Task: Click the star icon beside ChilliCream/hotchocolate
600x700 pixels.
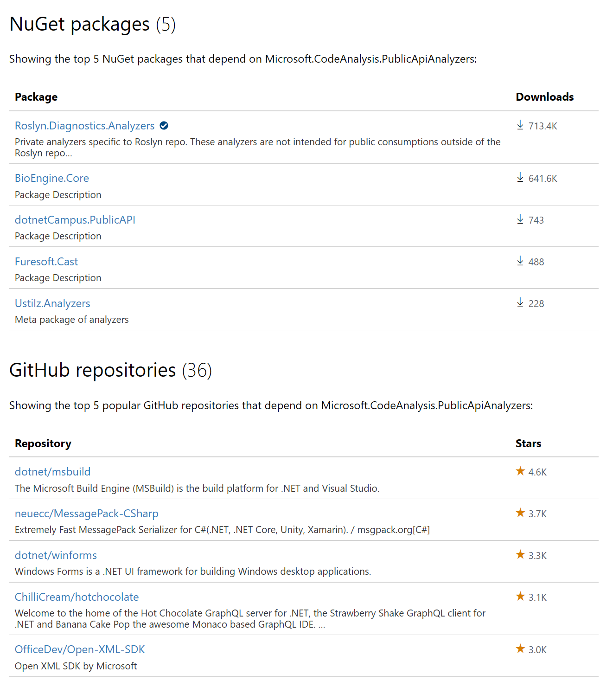Action: pyautogui.click(x=520, y=597)
